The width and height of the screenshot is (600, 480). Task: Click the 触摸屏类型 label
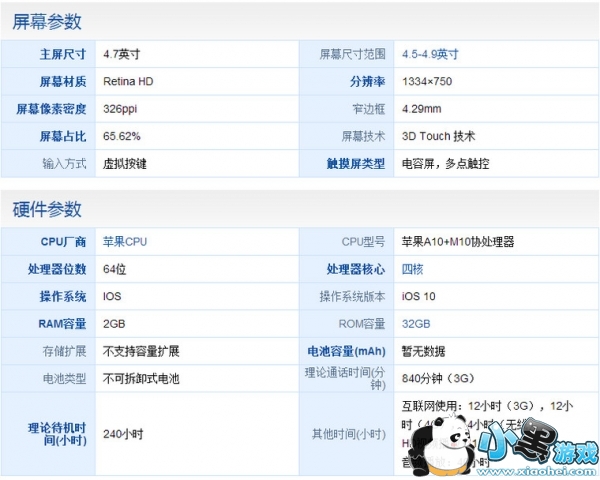(x=356, y=164)
